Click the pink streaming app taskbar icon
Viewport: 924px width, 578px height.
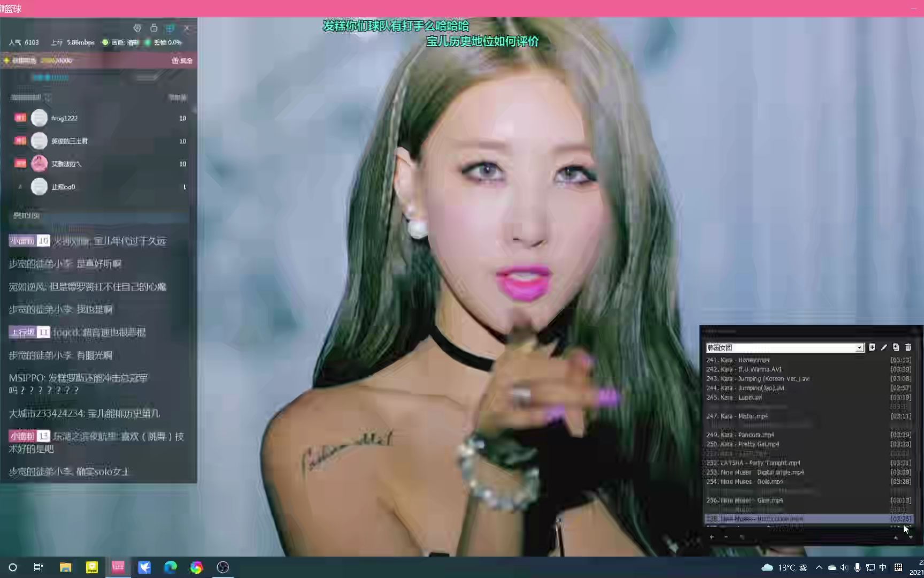(118, 567)
